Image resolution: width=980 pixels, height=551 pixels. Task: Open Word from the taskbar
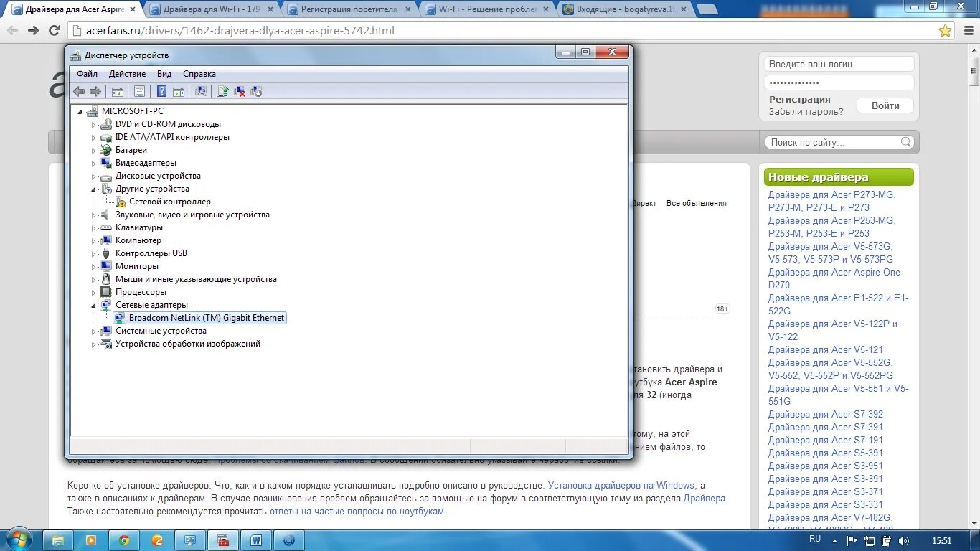(256, 540)
